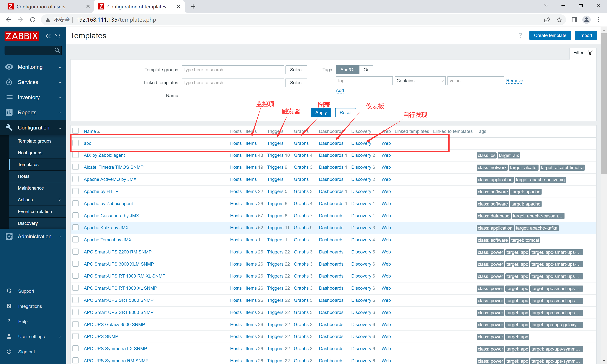Click the Inventory list icon
This screenshot has height=364, width=607.
point(9,97)
